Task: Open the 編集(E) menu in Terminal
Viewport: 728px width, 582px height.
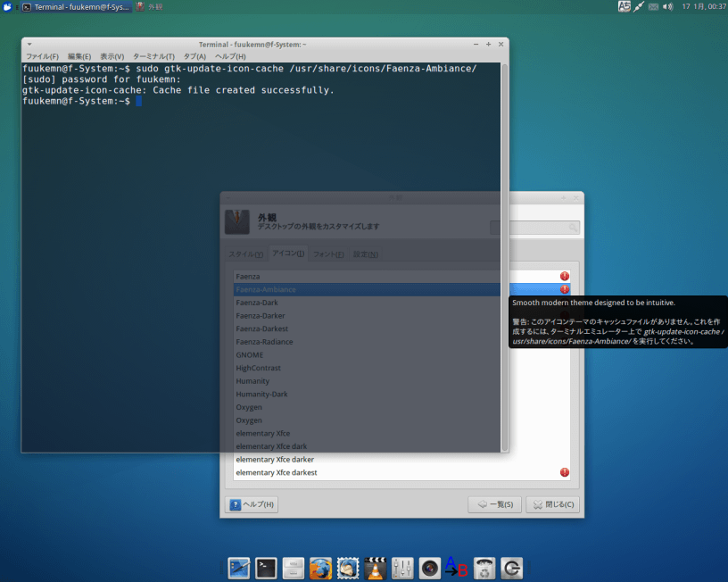Action: tap(79, 56)
